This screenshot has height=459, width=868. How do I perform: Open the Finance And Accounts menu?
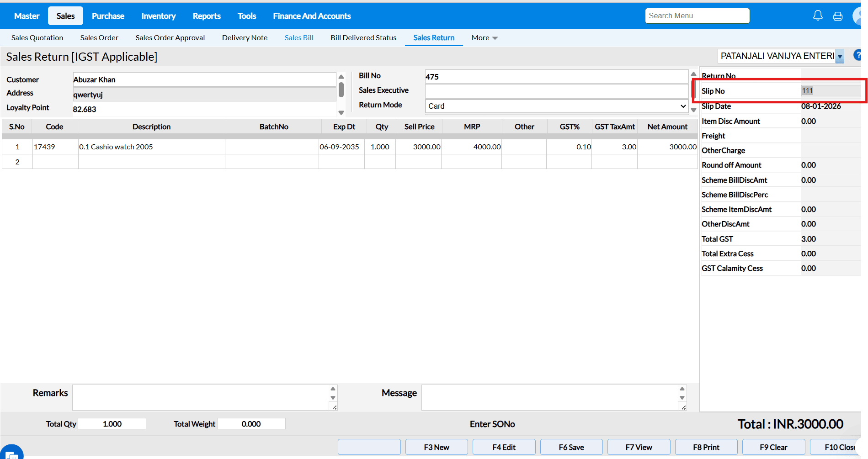(312, 16)
